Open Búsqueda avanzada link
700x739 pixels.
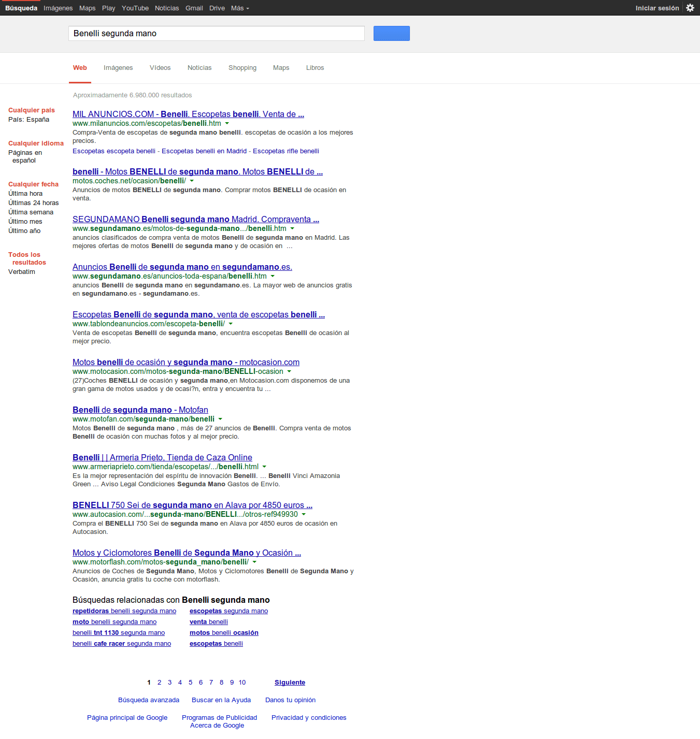coord(149,700)
